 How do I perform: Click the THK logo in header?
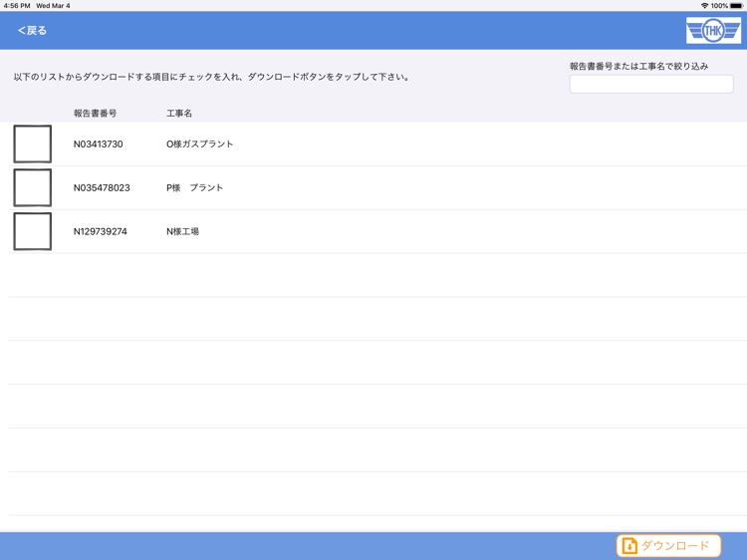(x=713, y=31)
